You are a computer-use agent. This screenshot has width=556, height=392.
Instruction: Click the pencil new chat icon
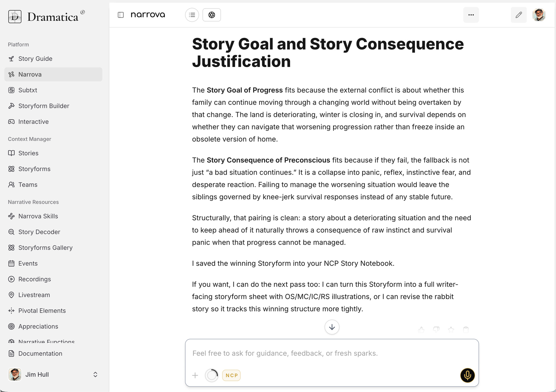(x=518, y=15)
